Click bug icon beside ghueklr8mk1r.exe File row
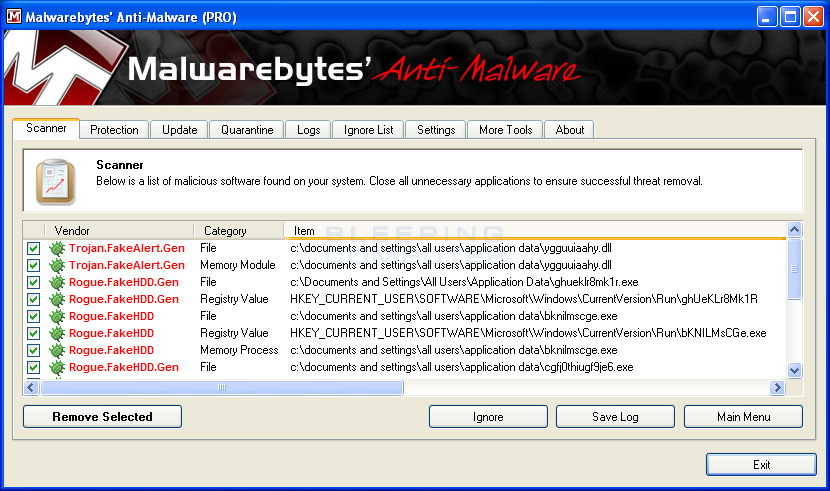The height and width of the screenshot is (491, 830). pos(57,282)
